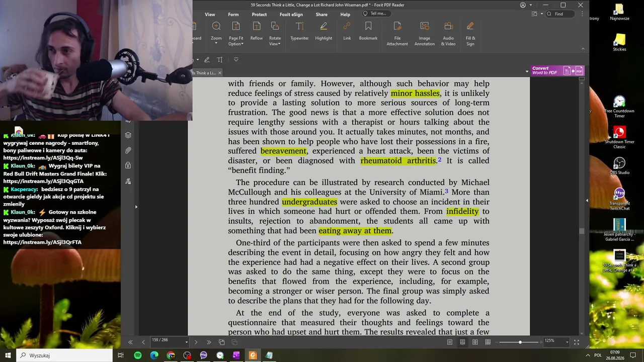Open the Audio & Video tool
Screen dimensions: 644x362
coord(448,34)
